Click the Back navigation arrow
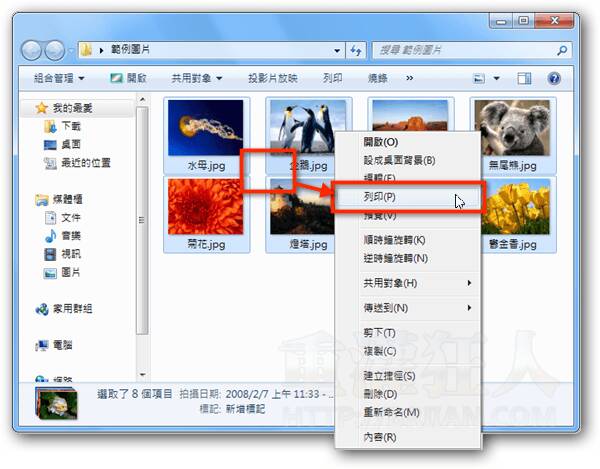600x469 pixels. tap(31, 50)
